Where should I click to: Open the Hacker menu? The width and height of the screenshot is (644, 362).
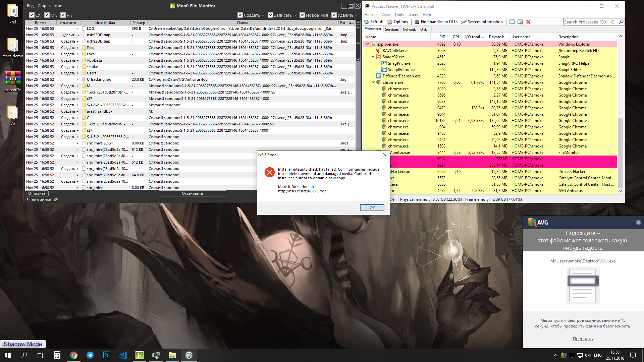pos(370,15)
